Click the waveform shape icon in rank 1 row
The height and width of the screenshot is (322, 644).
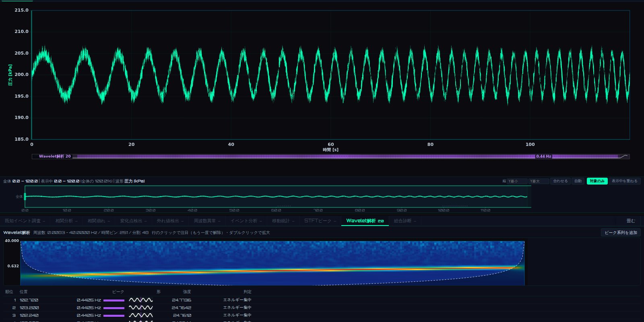tap(141, 300)
